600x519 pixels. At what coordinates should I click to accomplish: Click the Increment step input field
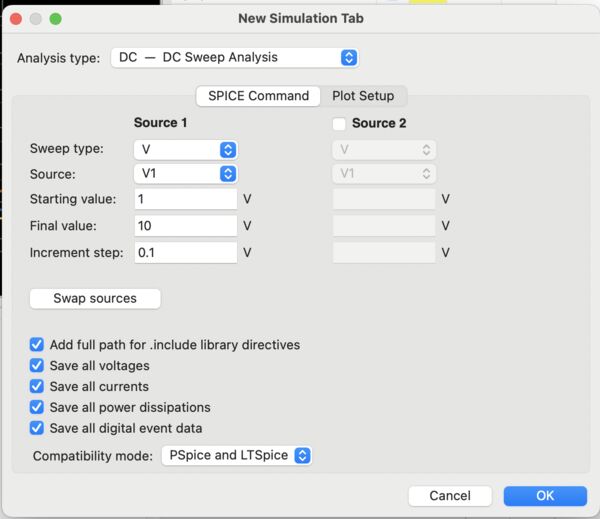click(186, 252)
